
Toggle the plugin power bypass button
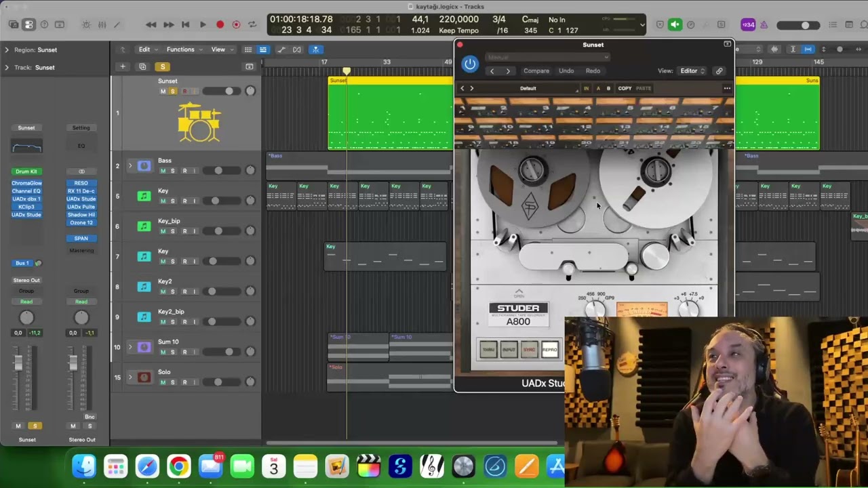pos(470,64)
